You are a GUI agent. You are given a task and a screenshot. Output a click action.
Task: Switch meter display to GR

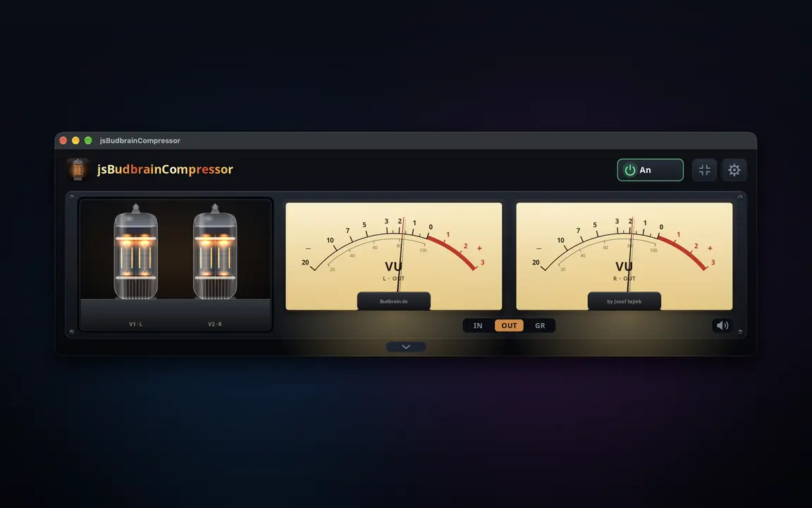[540, 325]
